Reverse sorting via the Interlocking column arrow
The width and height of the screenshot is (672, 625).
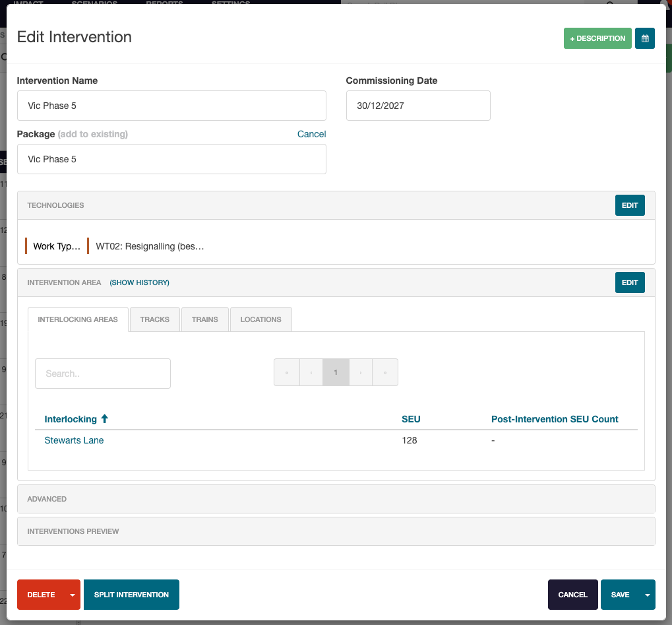pos(104,418)
